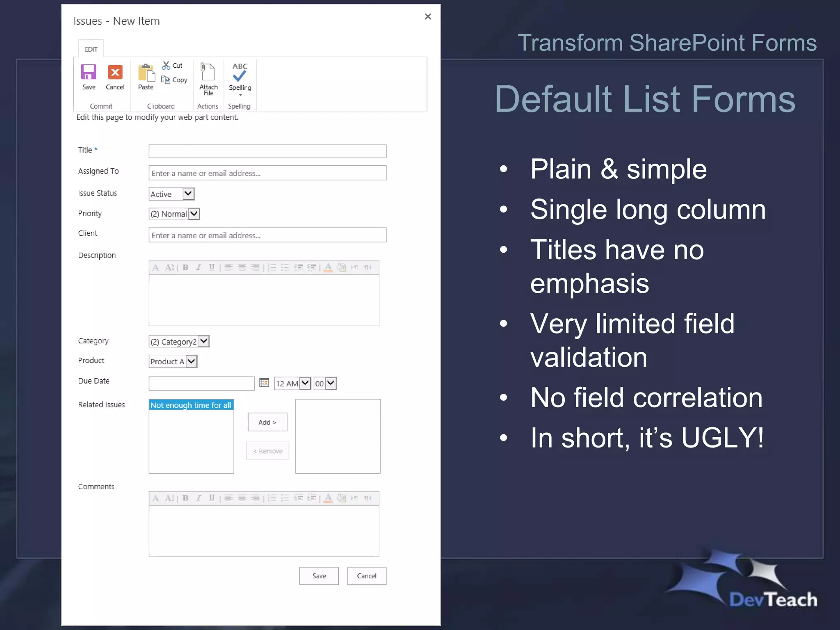
Task: Open the font size picker in Description toolbar
Action: tap(169, 267)
